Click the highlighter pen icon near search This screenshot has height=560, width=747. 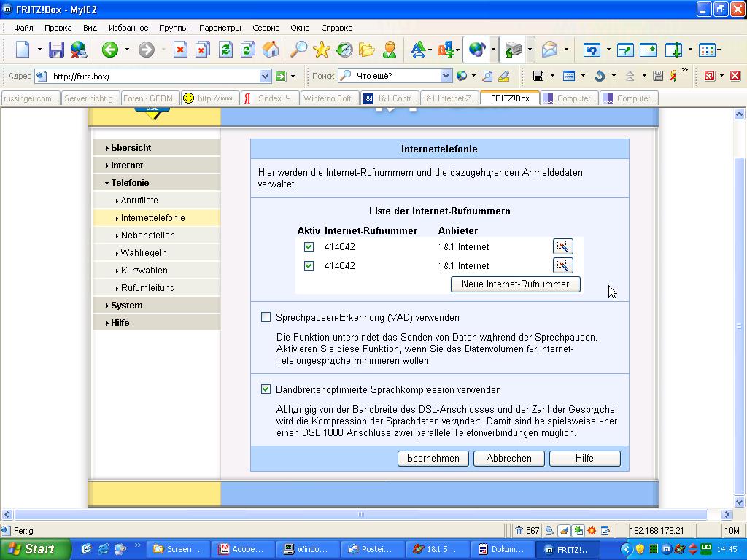(x=503, y=76)
